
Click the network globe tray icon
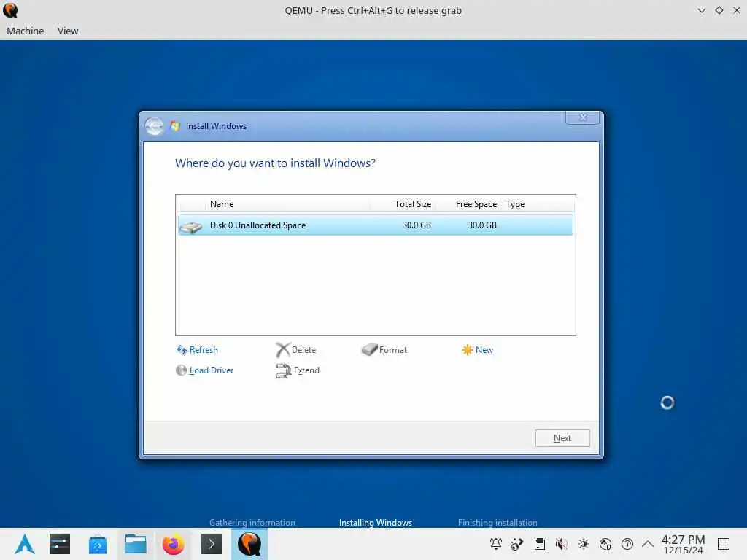[x=605, y=544]
